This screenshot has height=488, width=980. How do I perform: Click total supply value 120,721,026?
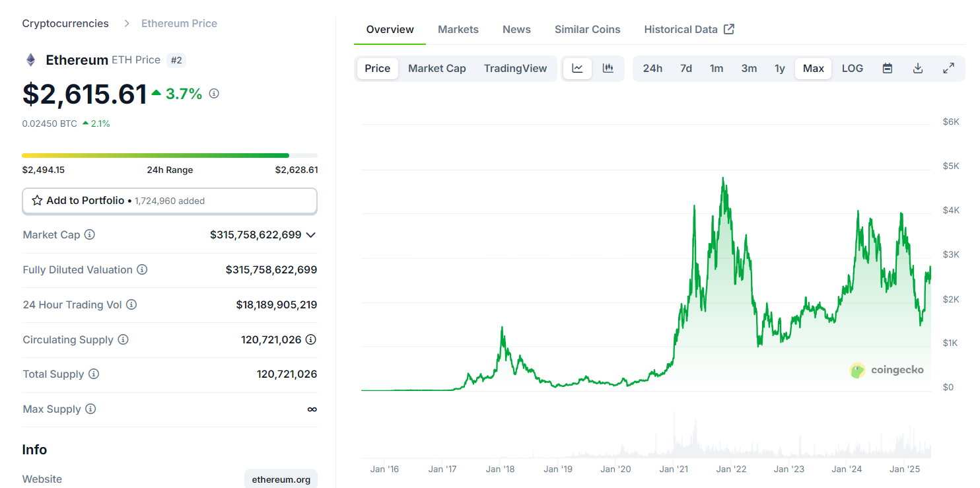287,374
